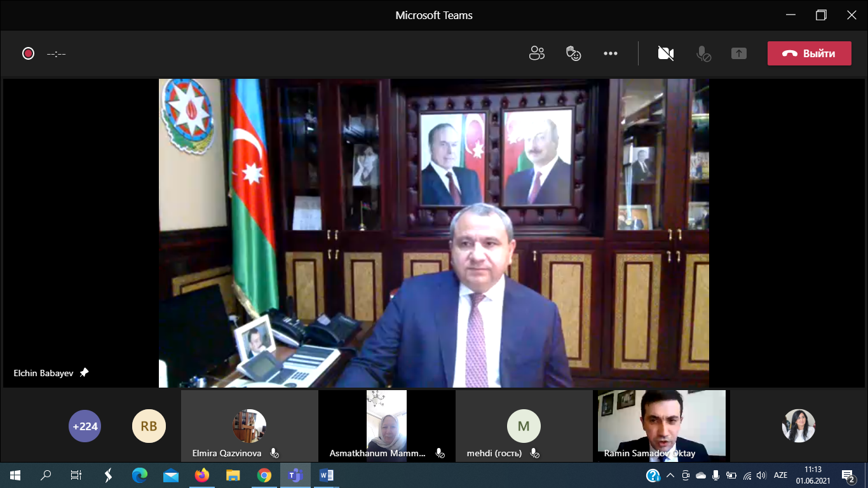Select the M avatar of mehdi (гость)

tap(524, 426)
